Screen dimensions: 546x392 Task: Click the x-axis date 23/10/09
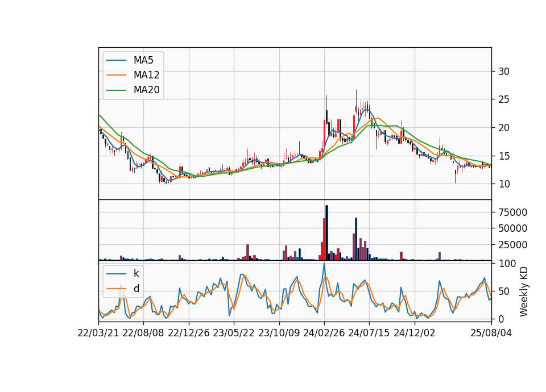pos(279,333)
